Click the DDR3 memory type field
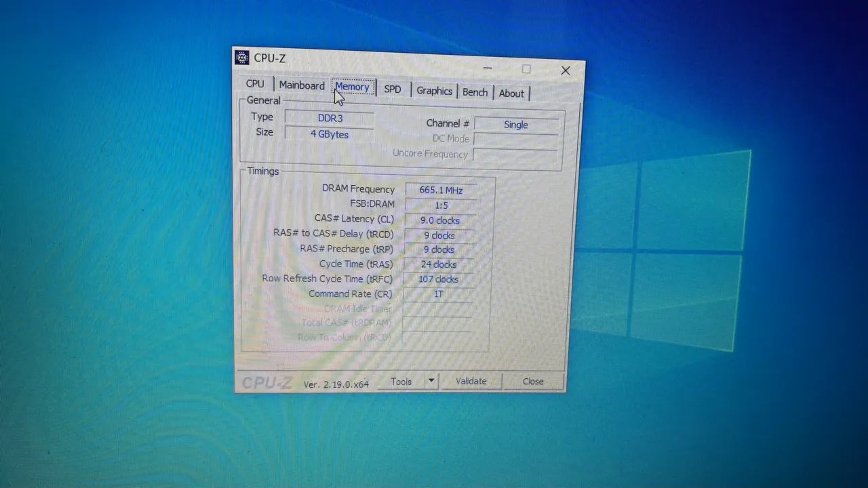The image size is (868, 488). 330,118
